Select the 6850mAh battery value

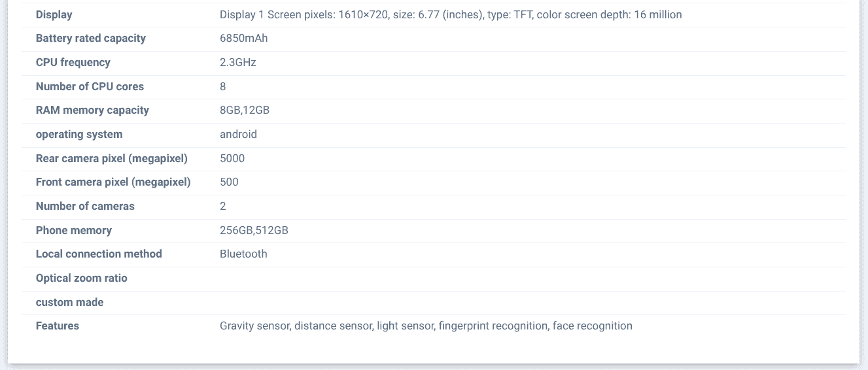pyautogui.click(x=243, y=38)
